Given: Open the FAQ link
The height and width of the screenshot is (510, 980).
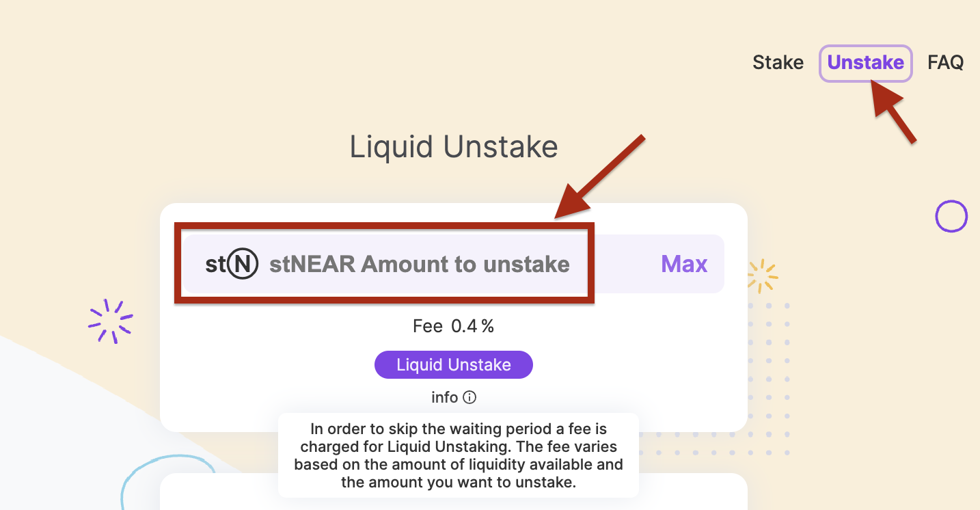Looking at the screenshot, I should click(945, 63).
